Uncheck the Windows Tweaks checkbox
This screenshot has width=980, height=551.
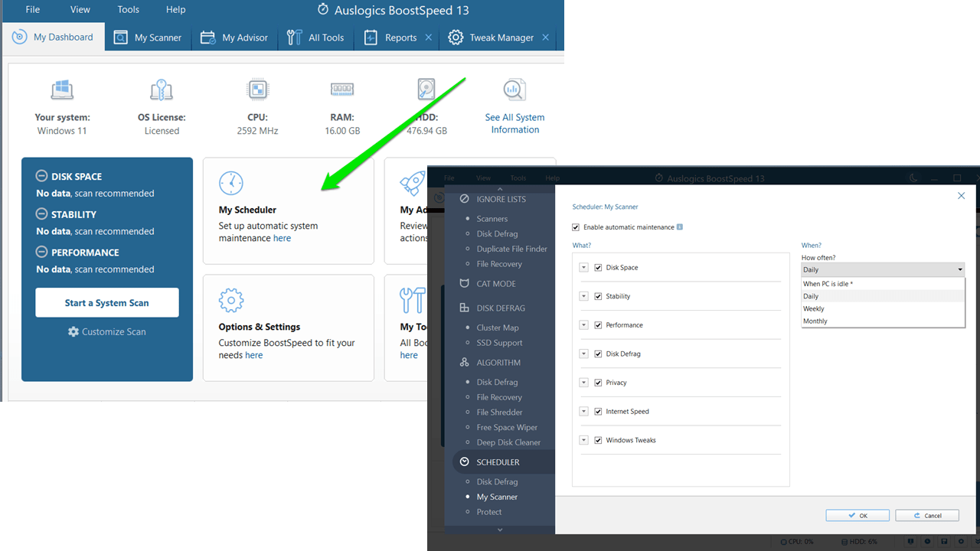[x=598, y=440]
